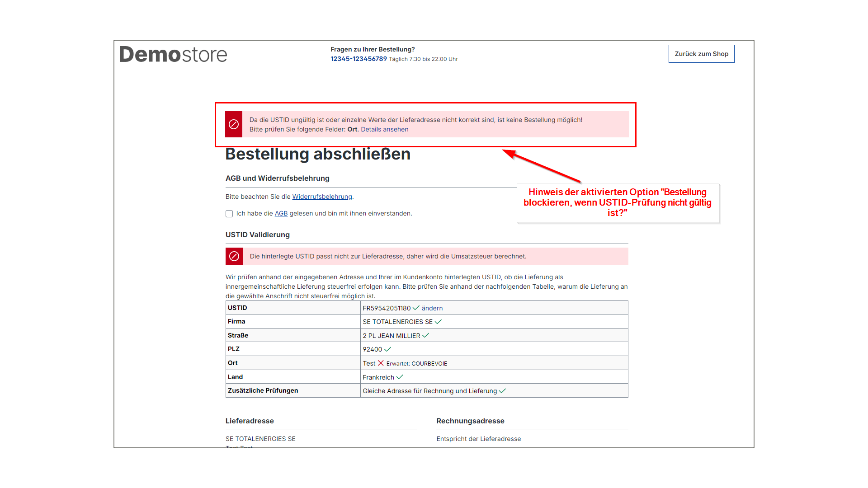Image resolution: width=868 pixels, height=488 pixels.
Task: Click the Ort value Test
Action: click(x=369, y=363)
